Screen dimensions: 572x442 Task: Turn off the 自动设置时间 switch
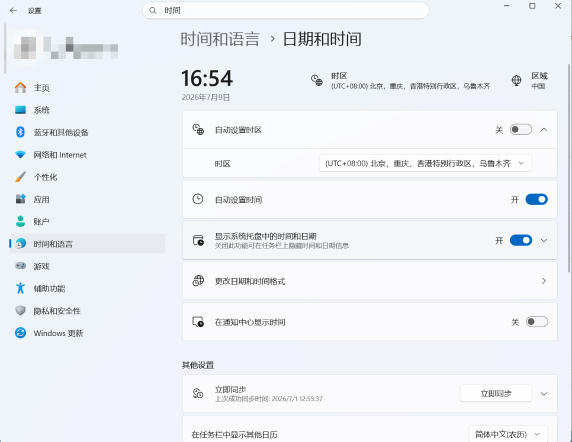(x=536, y=199)
